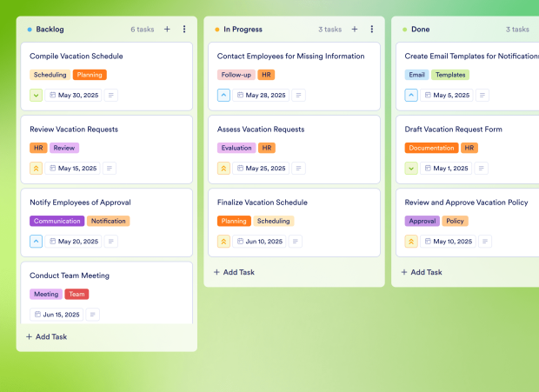Viewport: 539px width, 392px height.
Task: Open the May 5, 2025 due date picker
Action: click(447, 95)
